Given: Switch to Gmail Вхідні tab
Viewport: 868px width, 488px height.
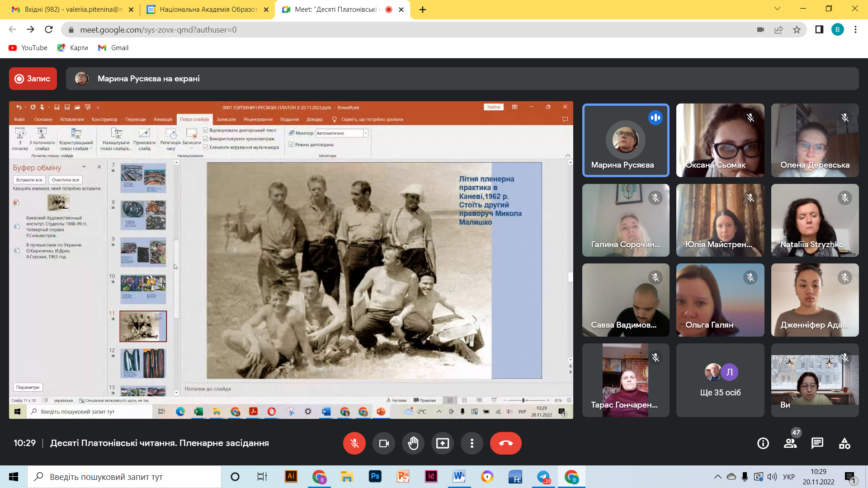Looking at the screenshot, I should pyautogui.click(x=72, y=9).
